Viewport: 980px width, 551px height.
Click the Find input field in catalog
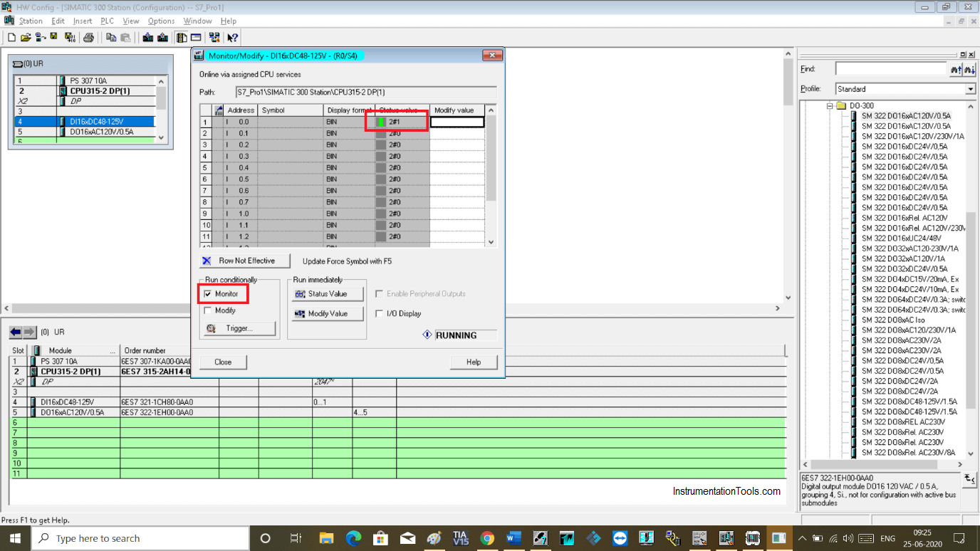pos(891,69)
